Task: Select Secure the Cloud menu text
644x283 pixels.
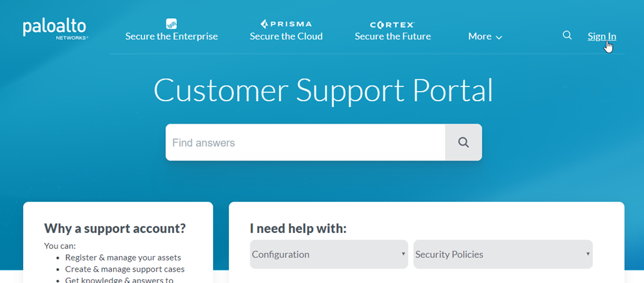Action: (286, 36)
